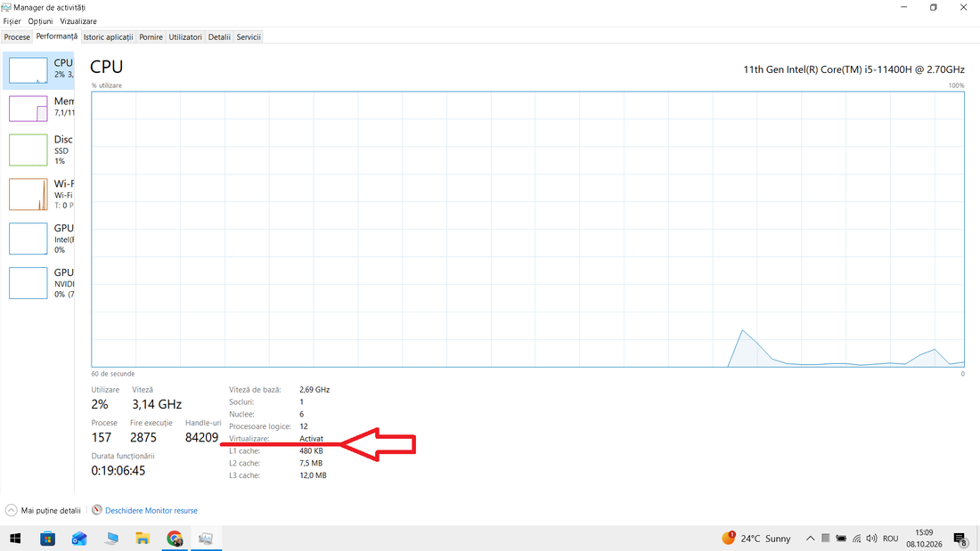Click the Viteză de bază 2,69 GHz value
This screenshot has width=980, height=551.
click(x=314, y=389)
